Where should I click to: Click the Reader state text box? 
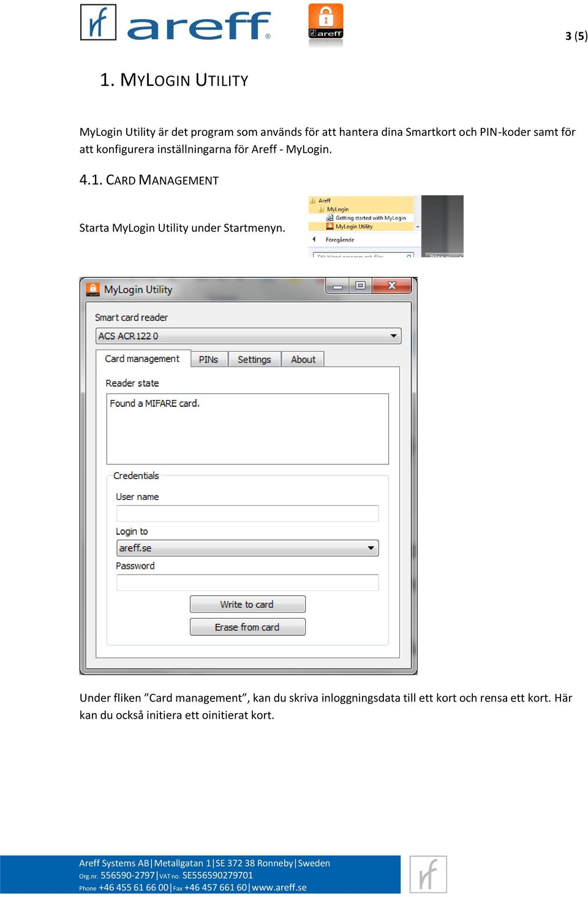pyautogui.click(x=247, y=429)
